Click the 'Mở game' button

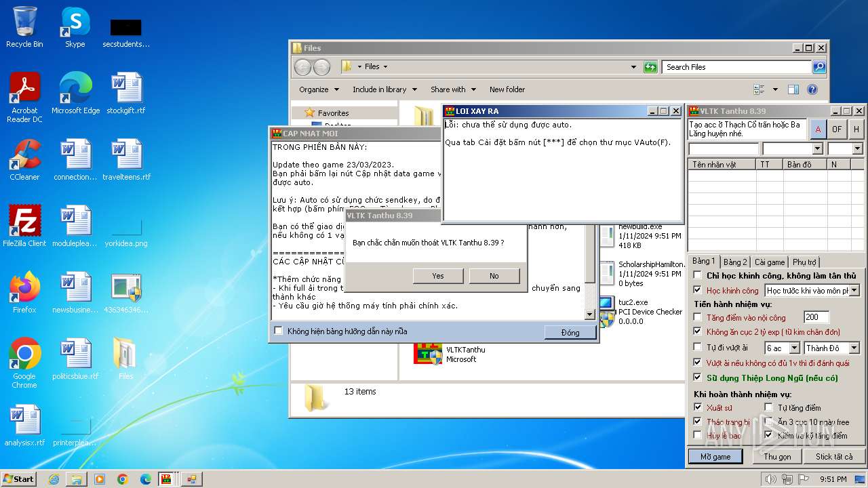[715, 456]
